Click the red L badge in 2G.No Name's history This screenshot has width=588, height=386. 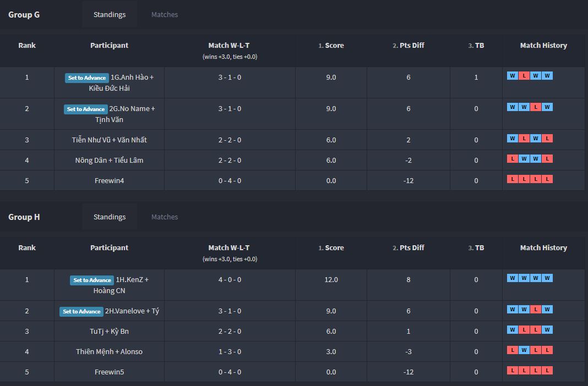536,107
